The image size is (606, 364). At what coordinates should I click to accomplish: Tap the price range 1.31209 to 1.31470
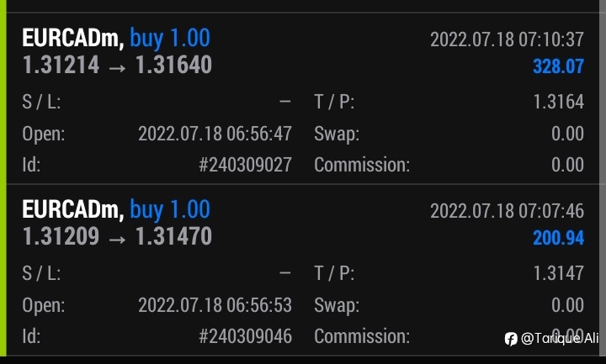click(117, 236)
